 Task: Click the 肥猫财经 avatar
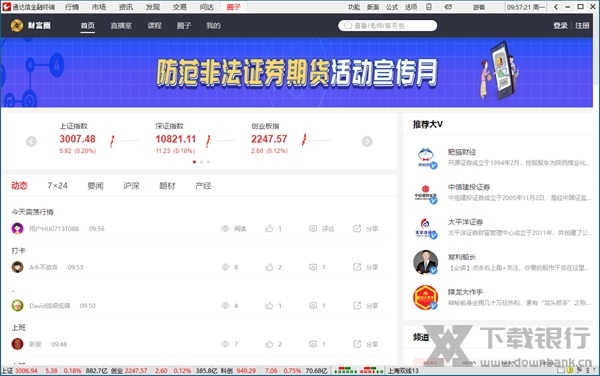426,158
